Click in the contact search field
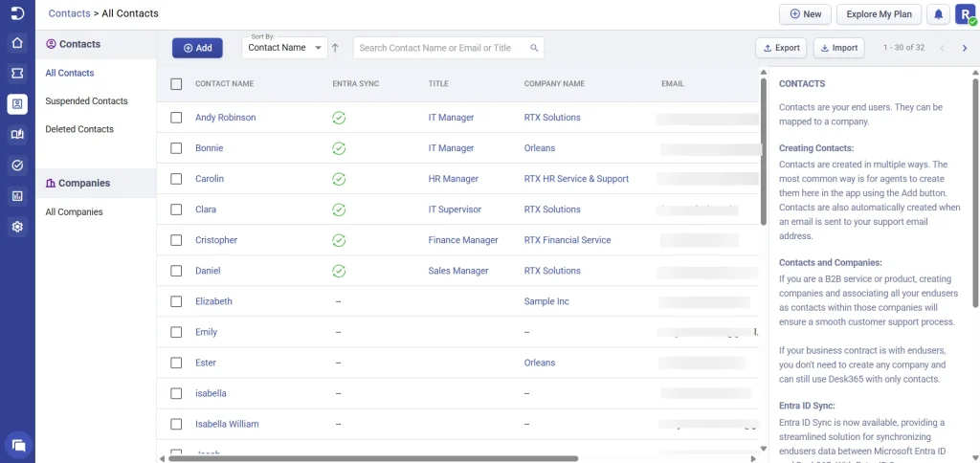 coord(448,48)
